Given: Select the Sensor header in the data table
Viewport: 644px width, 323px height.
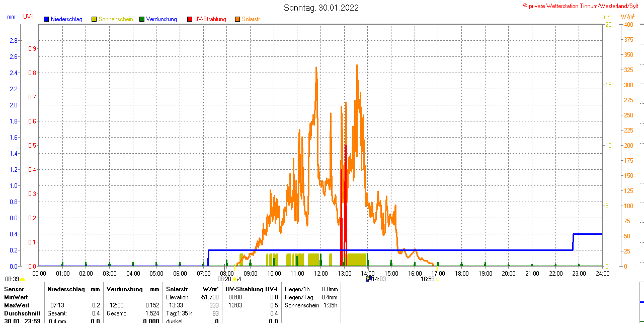Looking at the screenshot, I should (14, 289).
